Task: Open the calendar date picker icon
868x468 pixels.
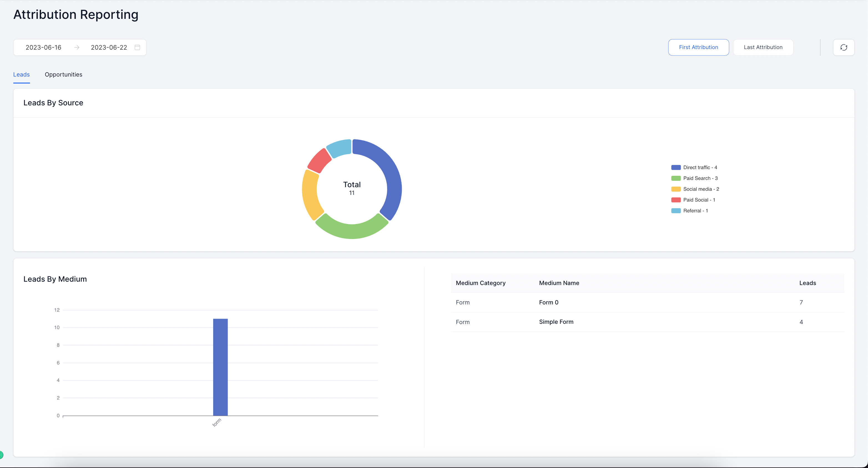Action: (x=137, y=47)
